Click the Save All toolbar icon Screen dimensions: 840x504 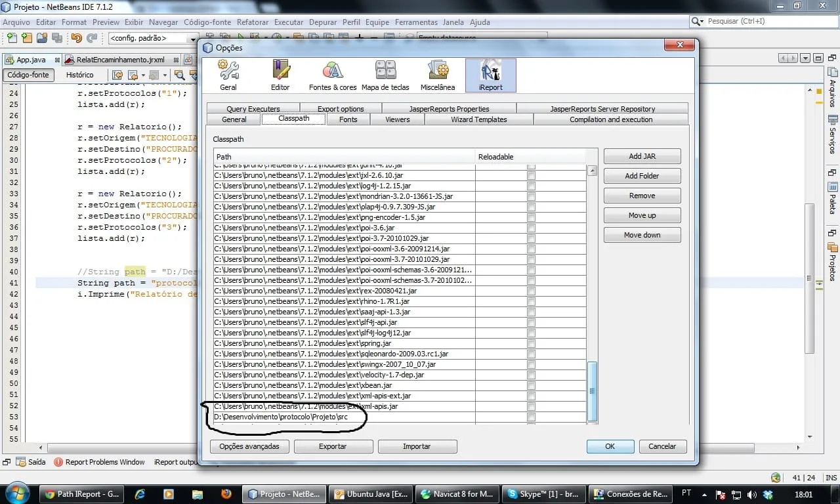pos(57,38)
